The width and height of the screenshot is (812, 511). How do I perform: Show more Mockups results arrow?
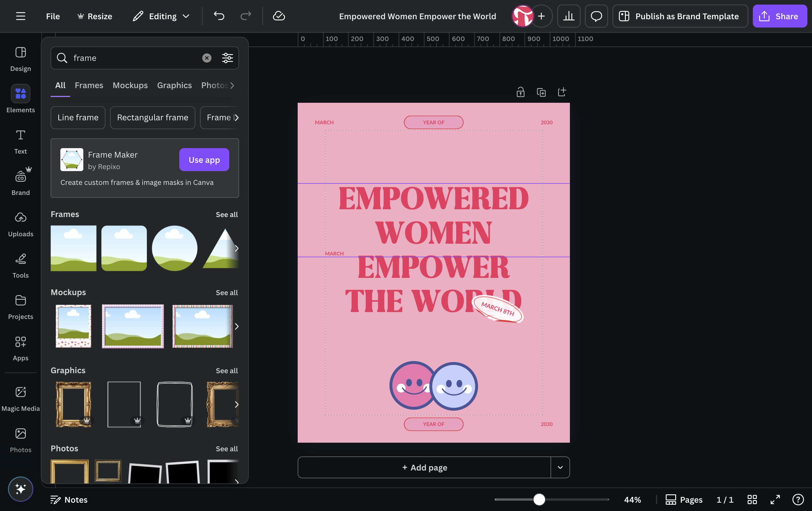pos(236,326)
